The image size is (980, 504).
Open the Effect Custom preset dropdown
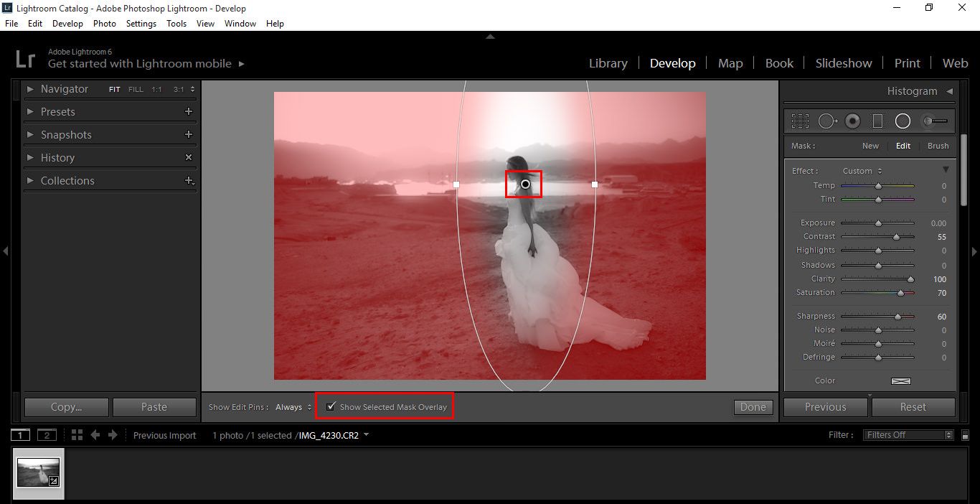click(863, 171)
